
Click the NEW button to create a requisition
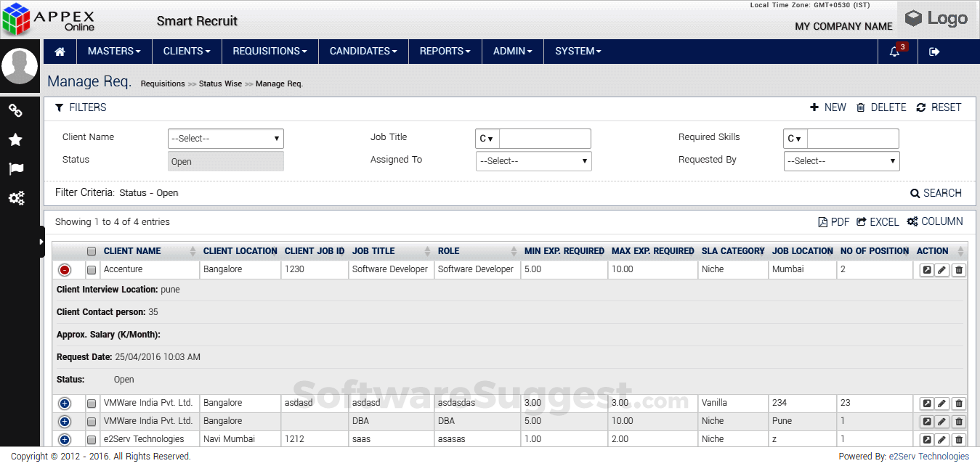(x=828, y=107)
